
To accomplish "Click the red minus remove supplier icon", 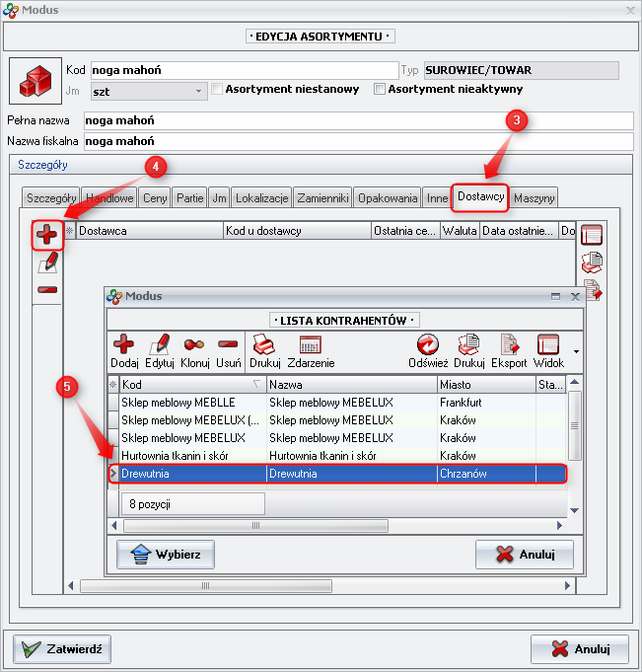I will click(47, 290).
